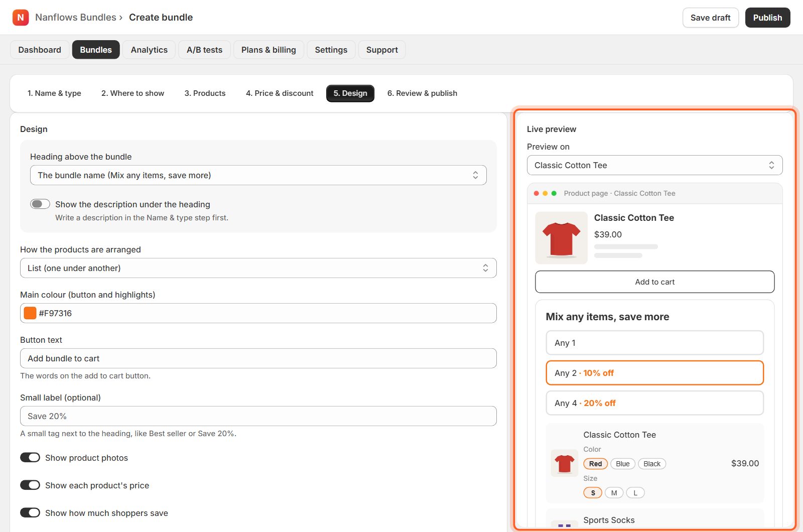Toggle Show how much shoppers save
Image resolution: width=803 pixels, height=532 pixels.
(30, 512)
